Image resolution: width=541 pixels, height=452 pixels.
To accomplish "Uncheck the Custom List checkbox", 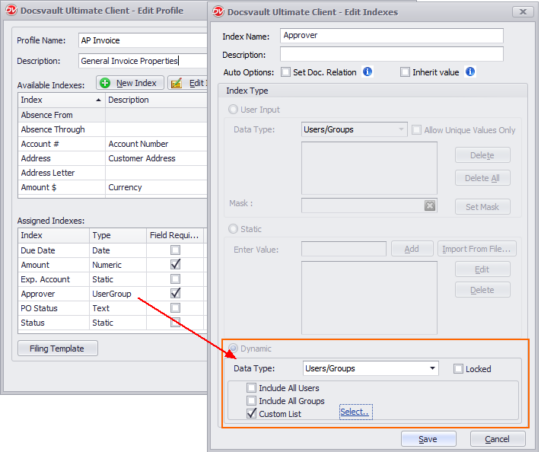I will 252,413.
